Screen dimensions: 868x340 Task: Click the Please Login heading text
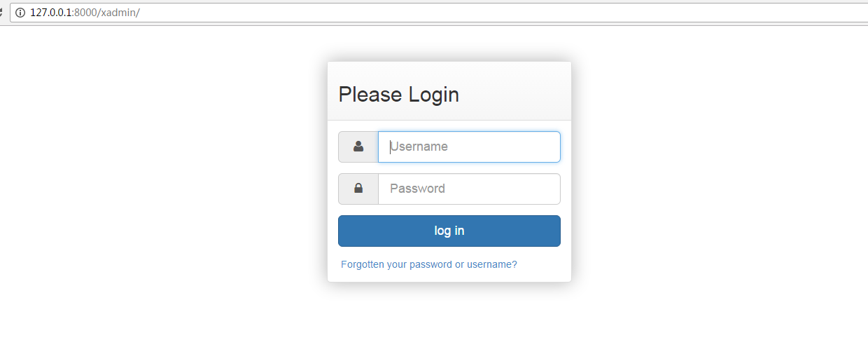399,94
